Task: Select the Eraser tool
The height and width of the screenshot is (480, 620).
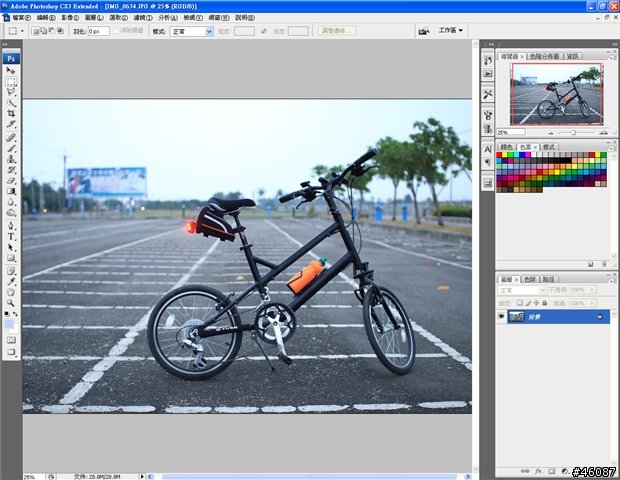Action: click(x=11, y=180)
